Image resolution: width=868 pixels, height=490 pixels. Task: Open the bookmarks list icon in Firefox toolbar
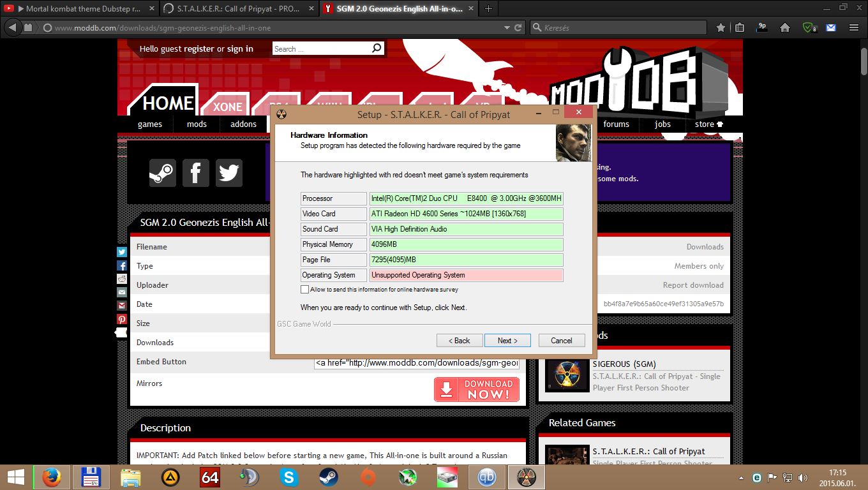740,28
